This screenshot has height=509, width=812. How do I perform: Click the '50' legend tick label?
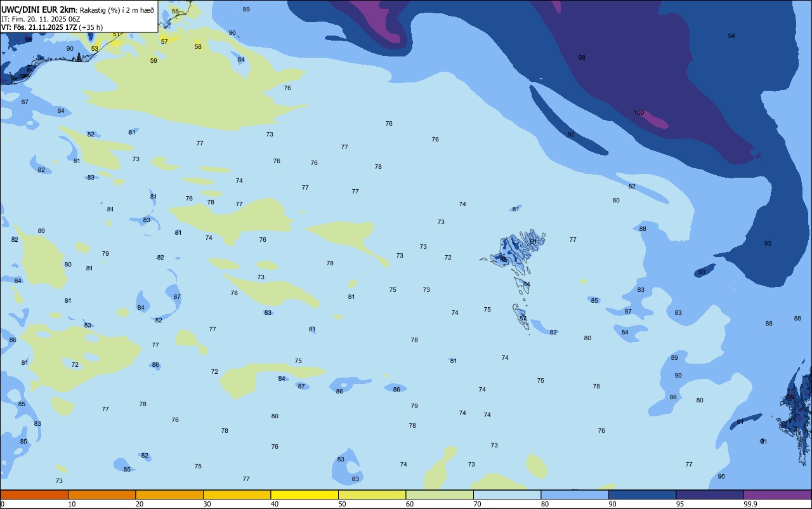coord(342,504)
